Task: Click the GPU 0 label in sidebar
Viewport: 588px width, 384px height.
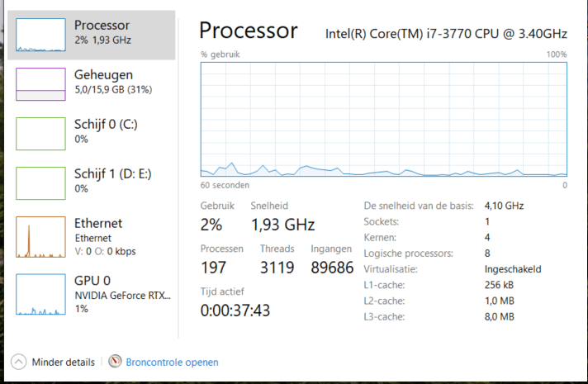Action: click(92, 281)
